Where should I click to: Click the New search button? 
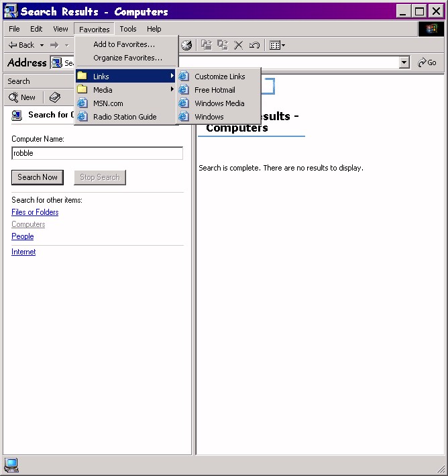click(x=22, y=97)
